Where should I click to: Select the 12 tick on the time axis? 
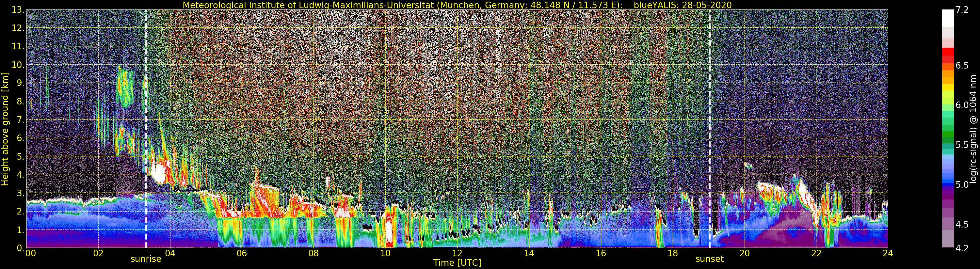[x=457, y=253]
